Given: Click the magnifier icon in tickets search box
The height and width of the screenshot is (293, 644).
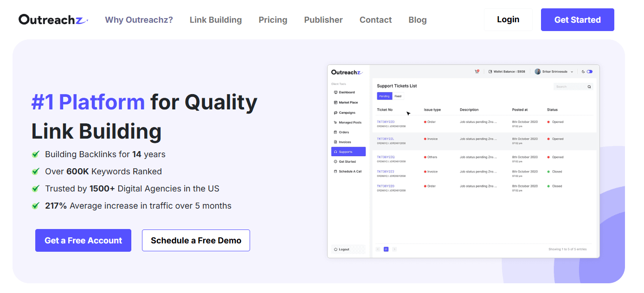Looking at the screenshot, I should click(x=589, y=87).
